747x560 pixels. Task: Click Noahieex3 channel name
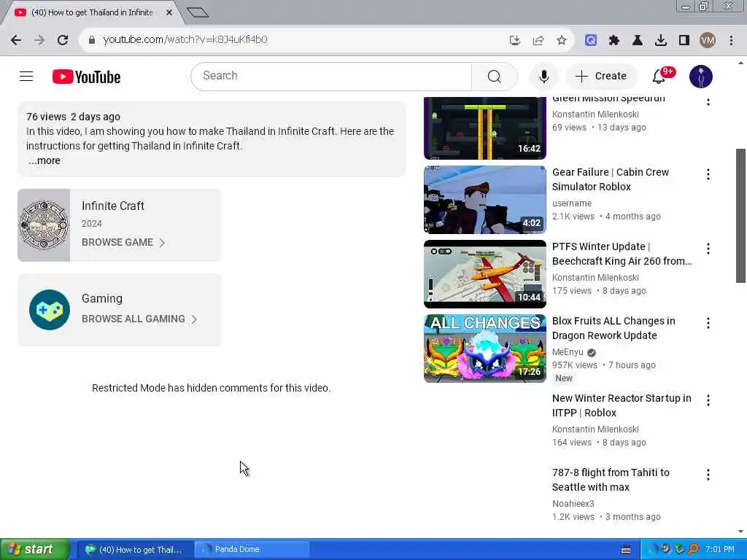coord(573,503)
